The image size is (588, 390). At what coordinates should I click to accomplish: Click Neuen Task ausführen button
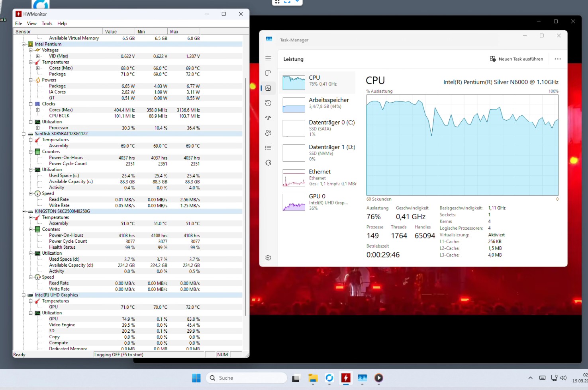click(516, 59)
